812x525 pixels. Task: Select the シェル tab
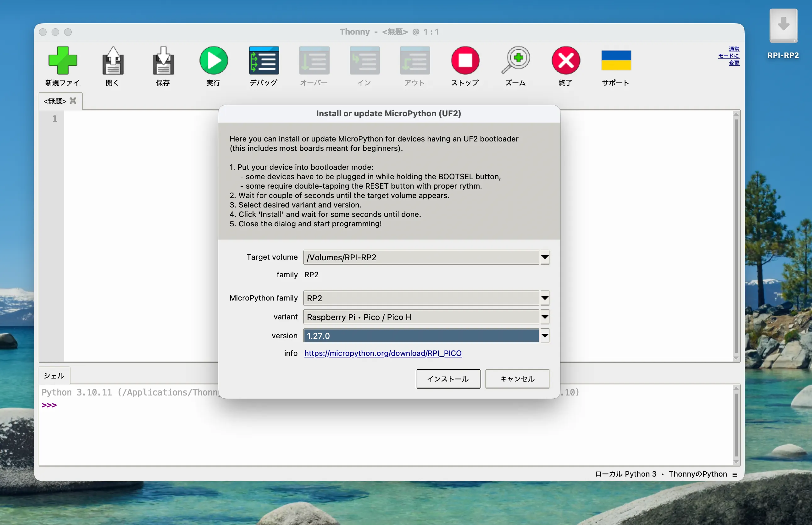click(54, 376)
